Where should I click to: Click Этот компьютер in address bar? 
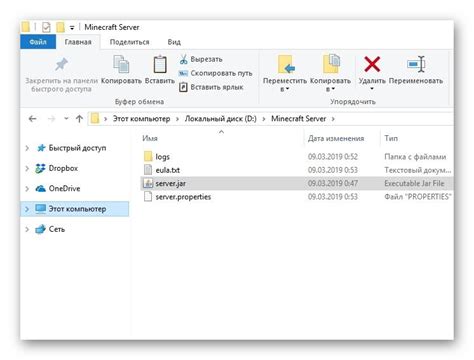141,119
